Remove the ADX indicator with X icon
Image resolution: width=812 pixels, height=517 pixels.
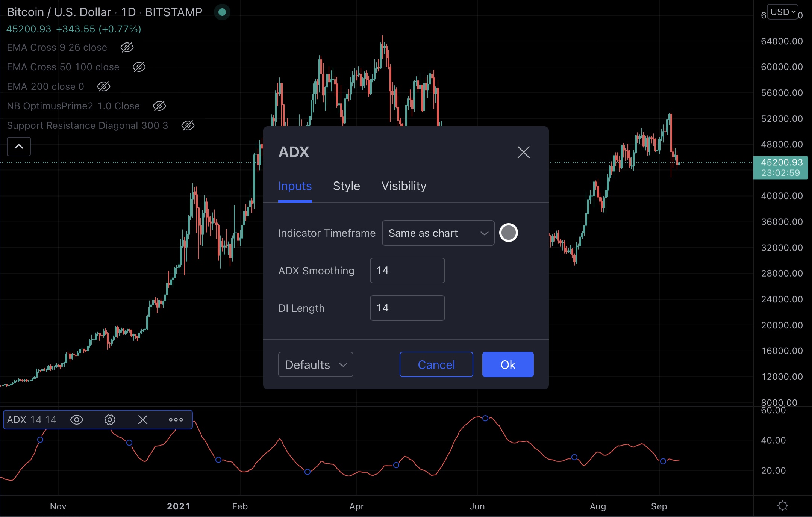tap(142, 420)
